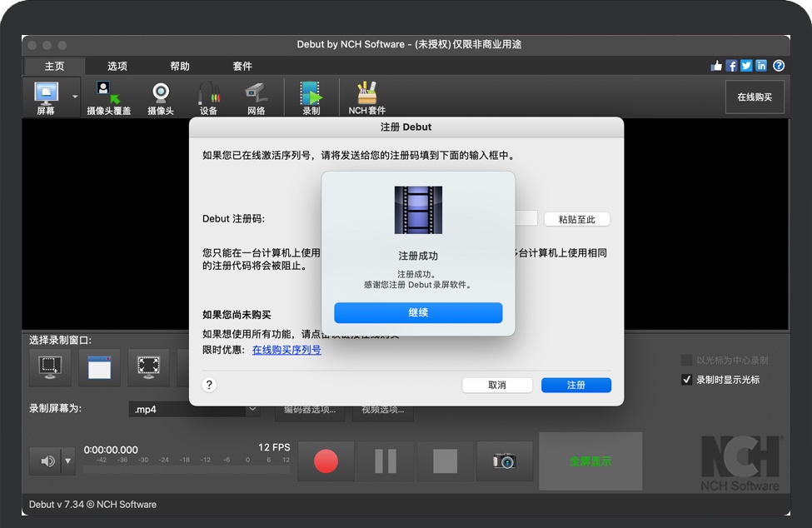Click the camera snapshot button

(x=504, y=461)
